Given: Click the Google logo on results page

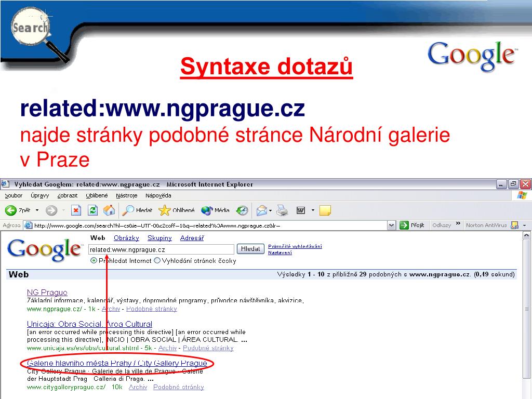Looking at the screenshot, I should (45, 250).
